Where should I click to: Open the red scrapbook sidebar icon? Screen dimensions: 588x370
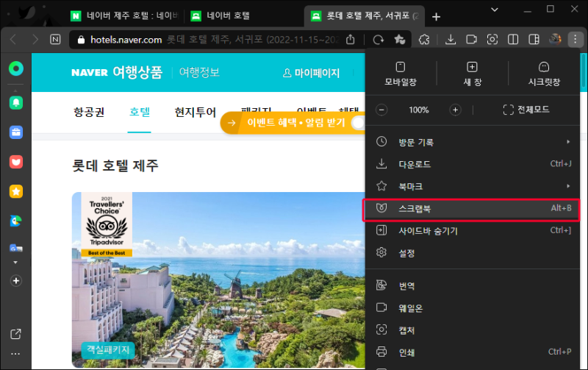tap(15, 162)
